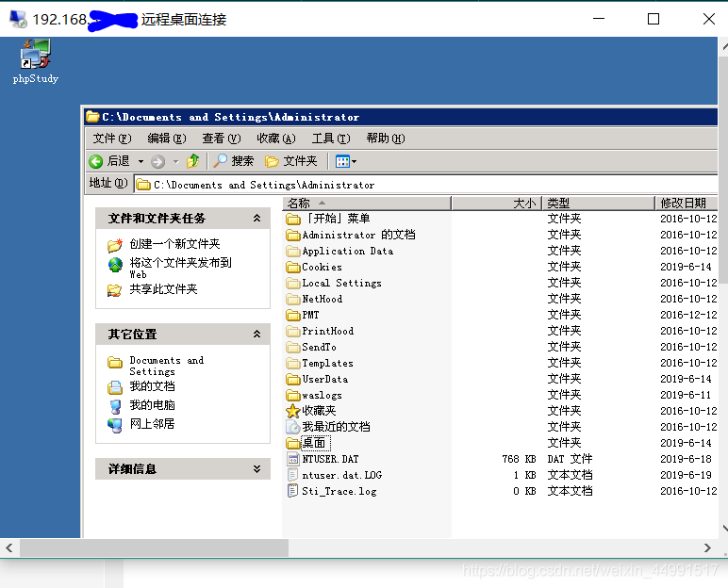Click the horizontal scrollbar right arrow
This screenshot has width=728, height=588.
pyautogui.click(x=707, y=548)
